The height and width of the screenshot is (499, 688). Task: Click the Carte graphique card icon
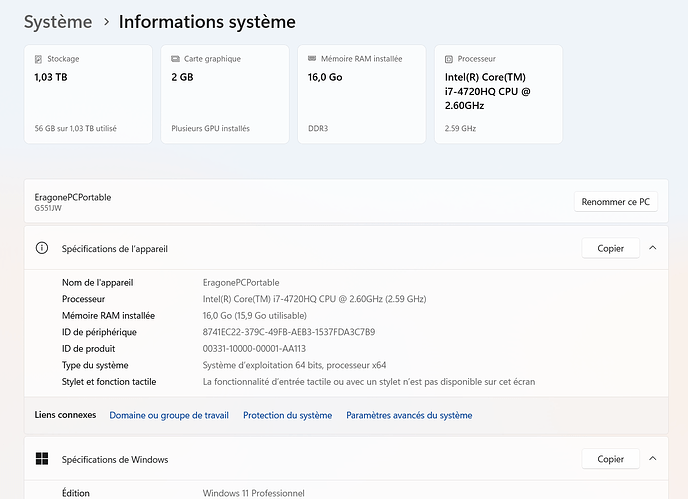click(x=176, y=59)
